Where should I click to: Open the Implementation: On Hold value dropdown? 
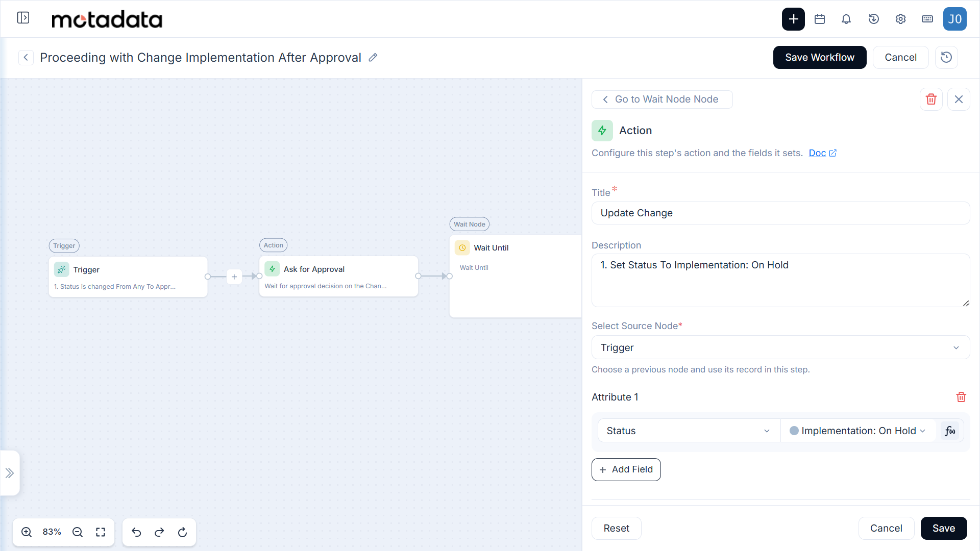(x=858, y=431)
